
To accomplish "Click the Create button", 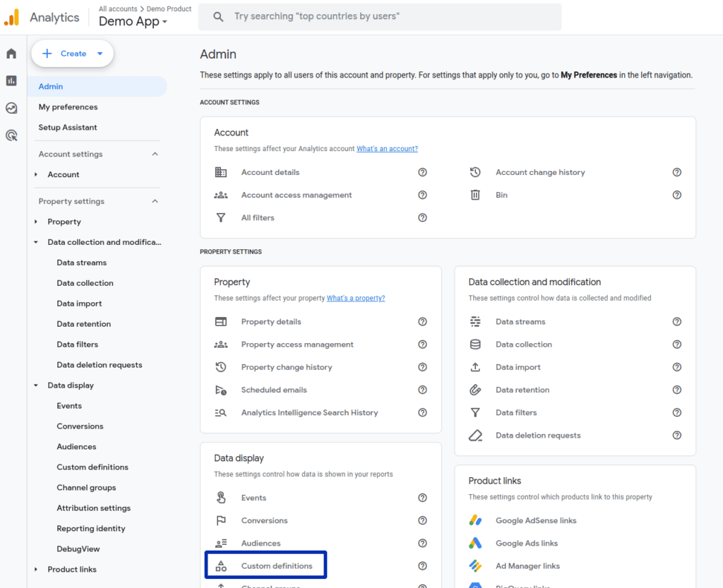I will [x=73, y=54].
